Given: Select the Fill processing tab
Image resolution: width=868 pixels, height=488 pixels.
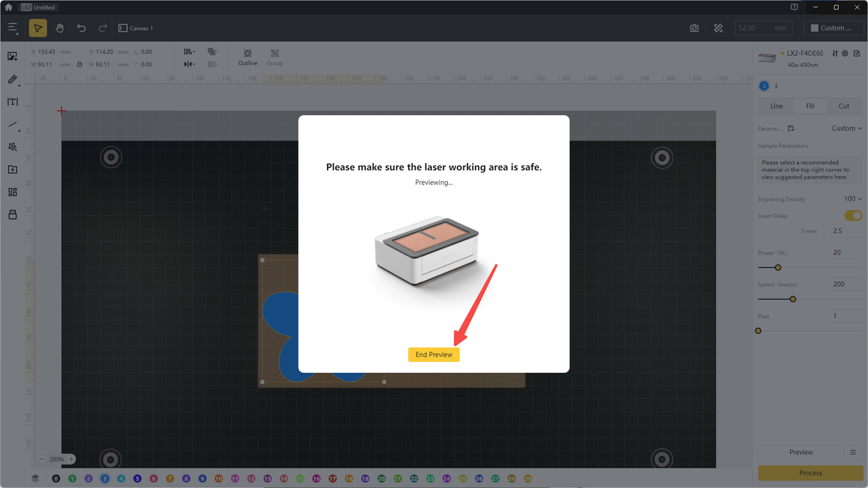Looking at the screenshot, I should pyautogui.click(x=810, y=106).
